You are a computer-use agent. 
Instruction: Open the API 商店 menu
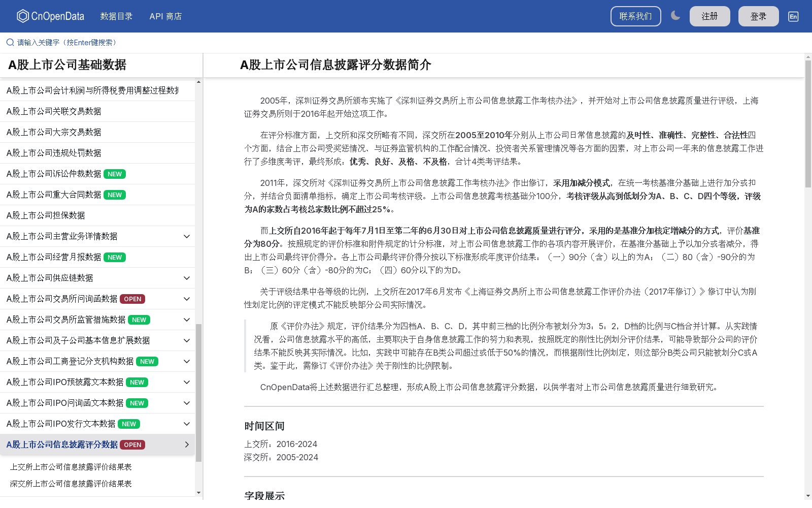point(165,16)
